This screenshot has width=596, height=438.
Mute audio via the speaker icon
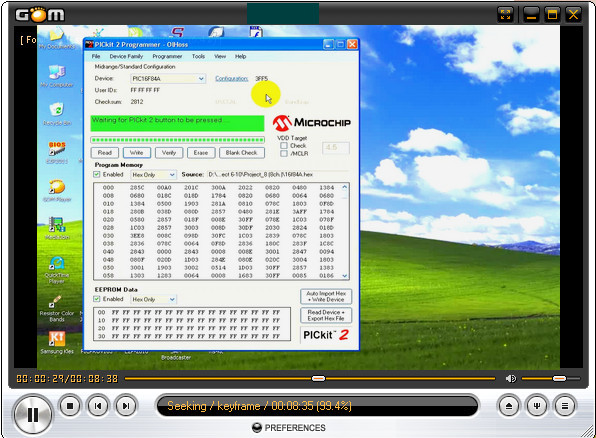click(510, 378)
